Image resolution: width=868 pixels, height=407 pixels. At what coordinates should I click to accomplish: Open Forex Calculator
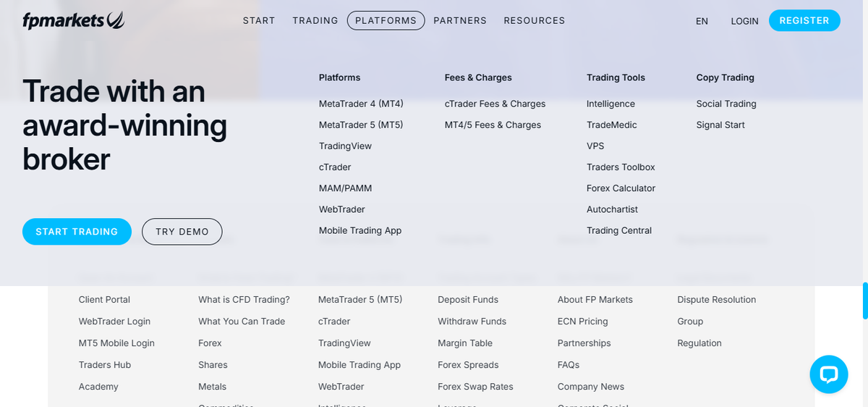point(621,188)
